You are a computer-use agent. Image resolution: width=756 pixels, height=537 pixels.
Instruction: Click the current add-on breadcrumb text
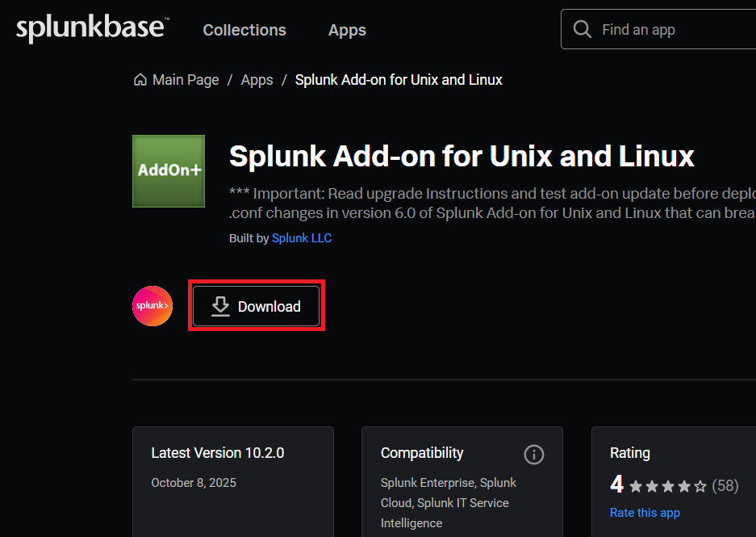[x=399, y=80]
